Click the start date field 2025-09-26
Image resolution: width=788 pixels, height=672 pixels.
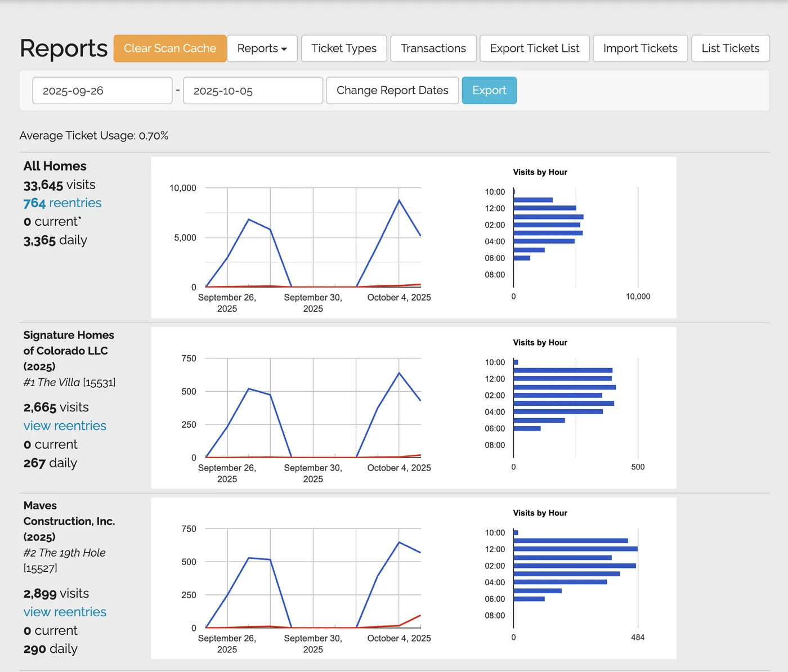pos(102,91)
